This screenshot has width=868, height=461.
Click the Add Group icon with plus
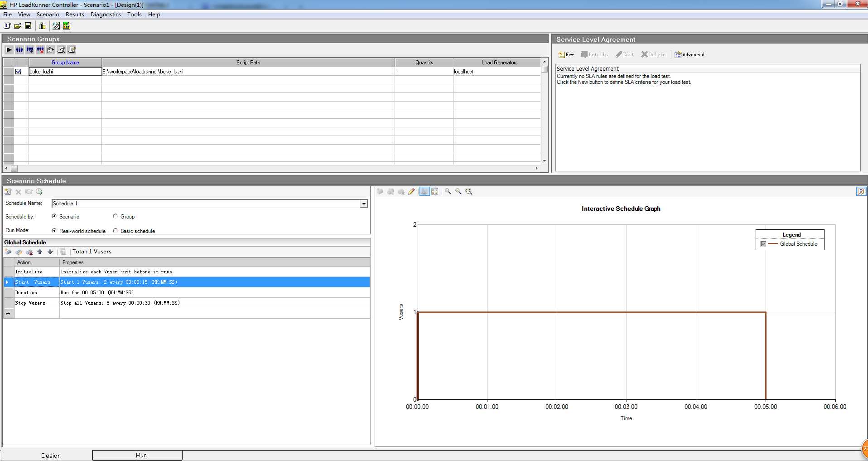click(x=30, y=50)
